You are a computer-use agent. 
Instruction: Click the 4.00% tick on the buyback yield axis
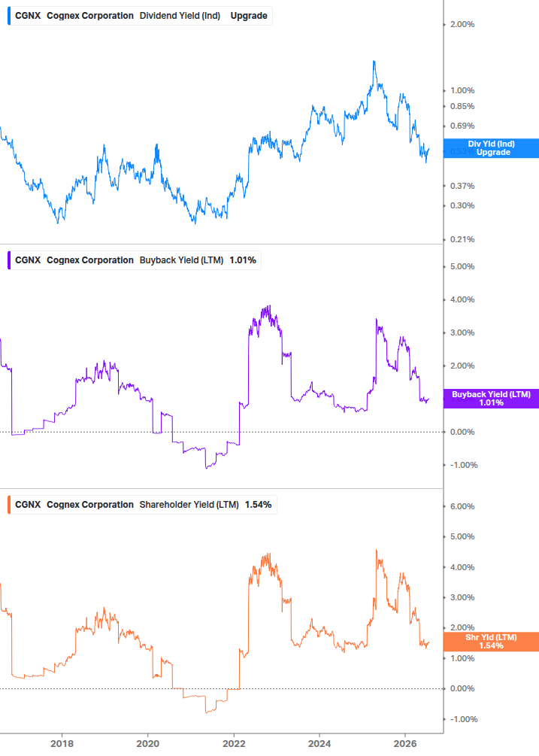point(462,299)
